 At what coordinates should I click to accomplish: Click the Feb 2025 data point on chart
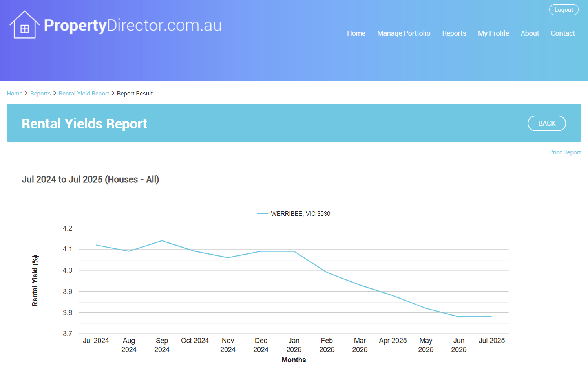[x=327, y=272]
